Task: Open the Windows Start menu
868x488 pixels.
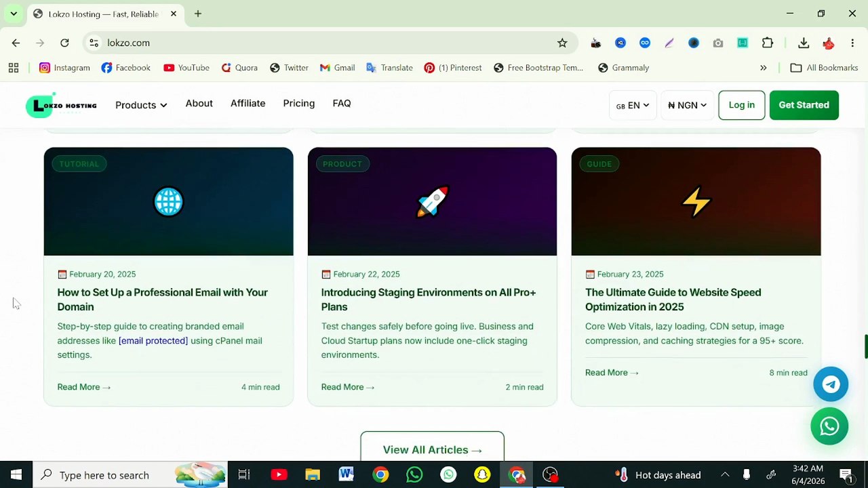Action: click(x=16, y=474)
